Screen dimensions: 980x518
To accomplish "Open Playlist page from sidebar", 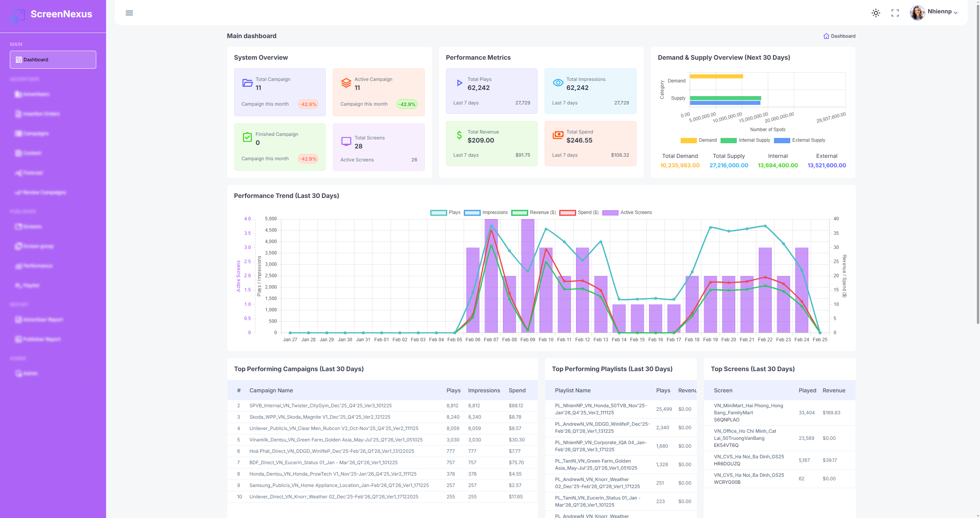I will coord(31,286).
